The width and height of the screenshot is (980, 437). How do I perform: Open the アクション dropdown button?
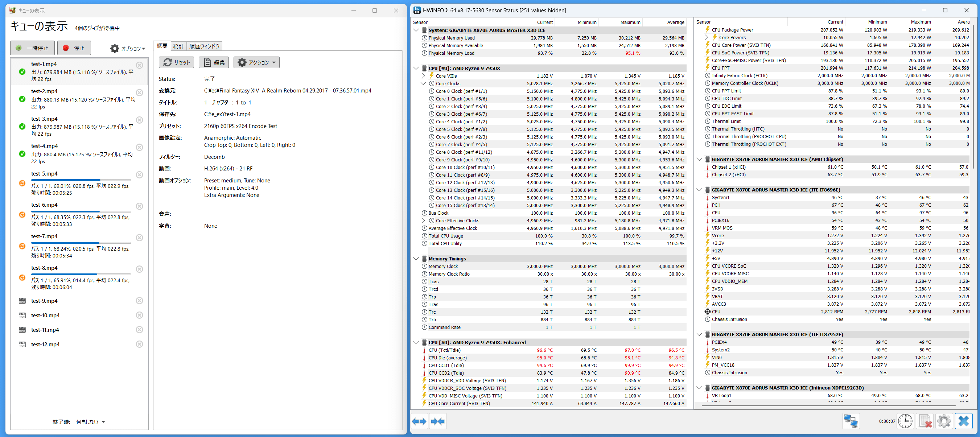(257, 62)
